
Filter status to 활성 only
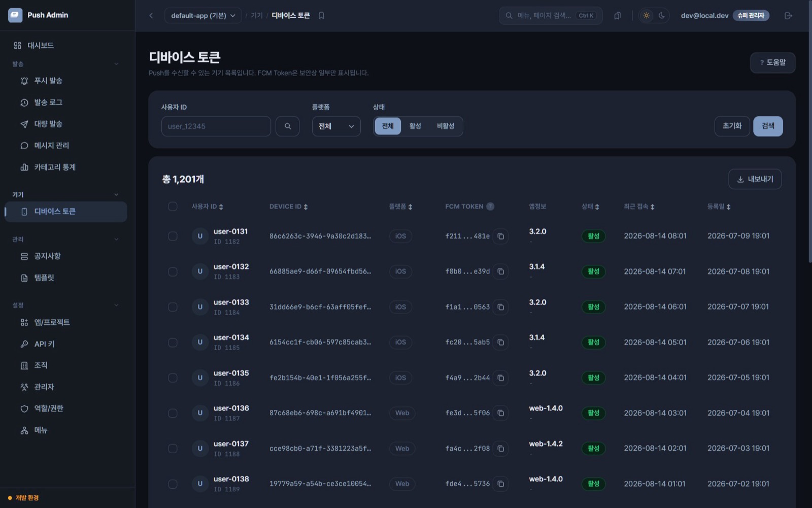[415, 126]
